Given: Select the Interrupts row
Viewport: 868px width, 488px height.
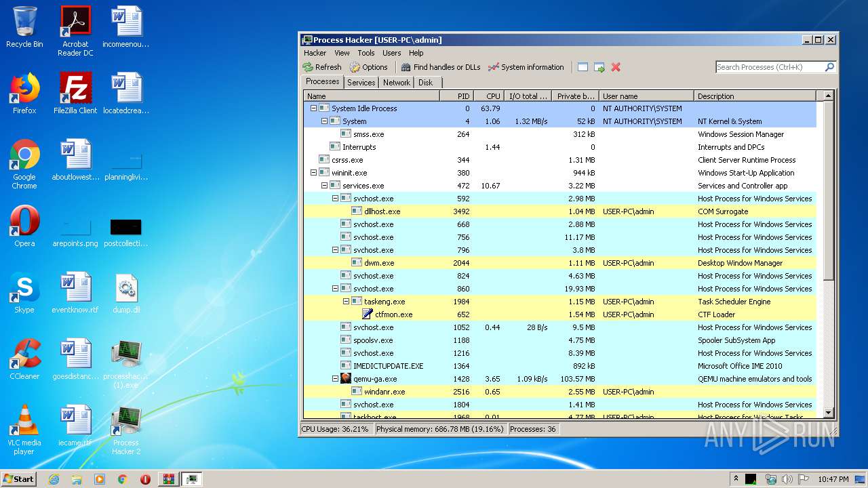Looking at the screenshot, I should point(559,147).
